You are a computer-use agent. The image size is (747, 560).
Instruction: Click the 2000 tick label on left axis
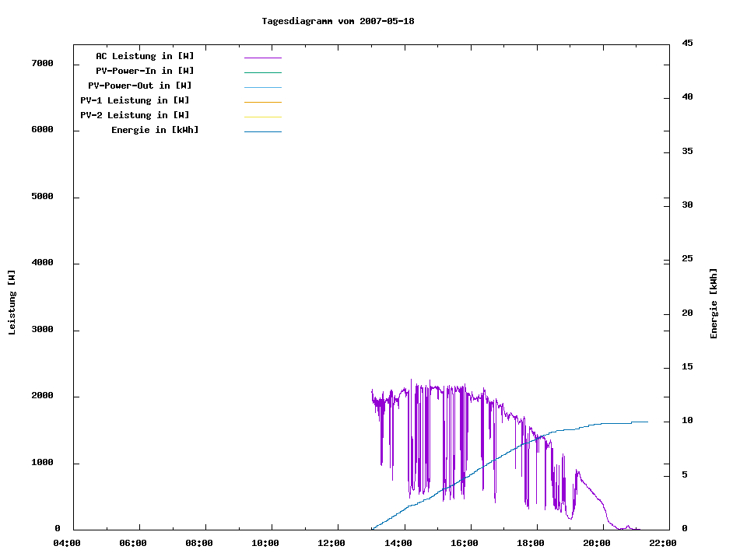tap(42, 396)
